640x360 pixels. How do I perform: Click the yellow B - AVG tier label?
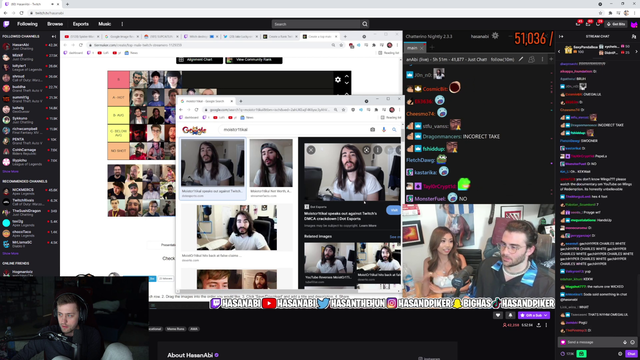[118, 116]
